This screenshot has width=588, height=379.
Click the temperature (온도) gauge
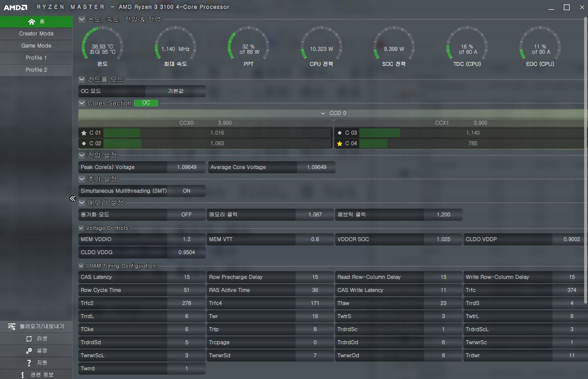103,47
